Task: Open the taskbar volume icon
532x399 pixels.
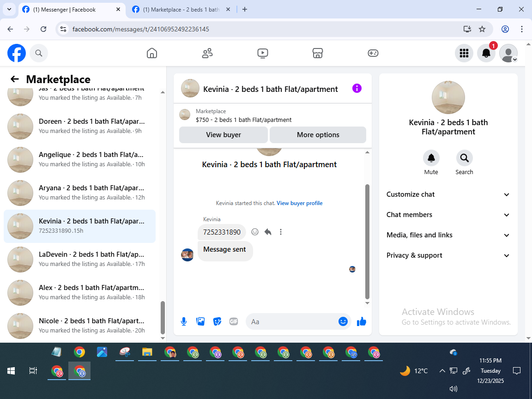Action: (x=453, y=389)
